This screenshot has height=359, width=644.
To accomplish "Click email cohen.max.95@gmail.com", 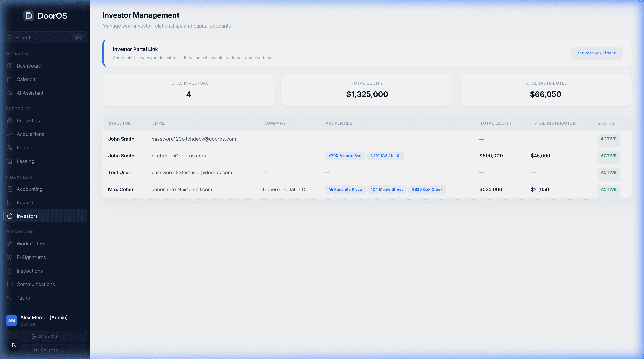I will pyautogui.click(x=182, y=189).
